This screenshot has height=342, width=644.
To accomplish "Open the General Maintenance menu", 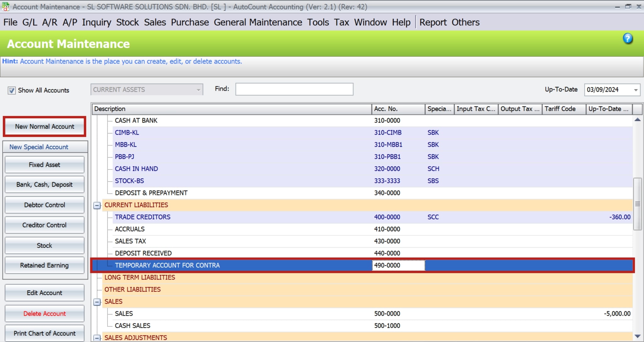I will [x=258, y=22].
